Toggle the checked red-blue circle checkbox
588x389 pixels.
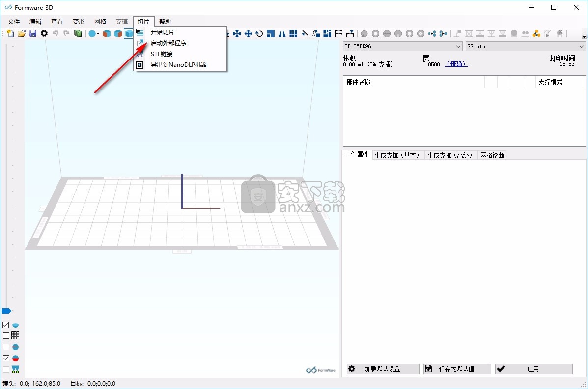tap(6, 358)
